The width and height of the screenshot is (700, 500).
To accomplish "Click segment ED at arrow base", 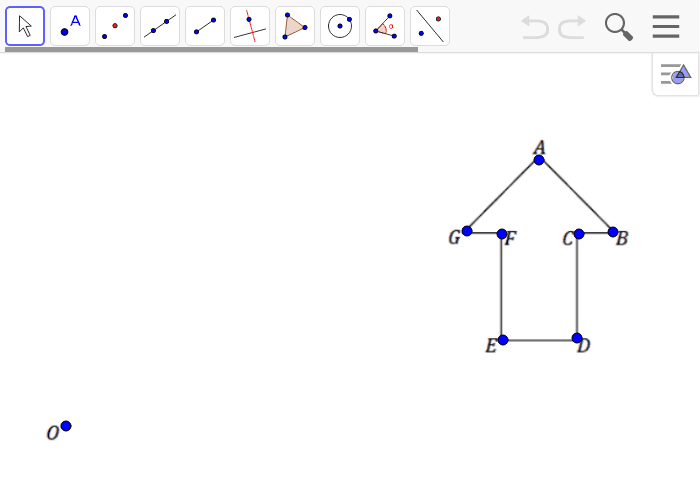I will point(540,340).
